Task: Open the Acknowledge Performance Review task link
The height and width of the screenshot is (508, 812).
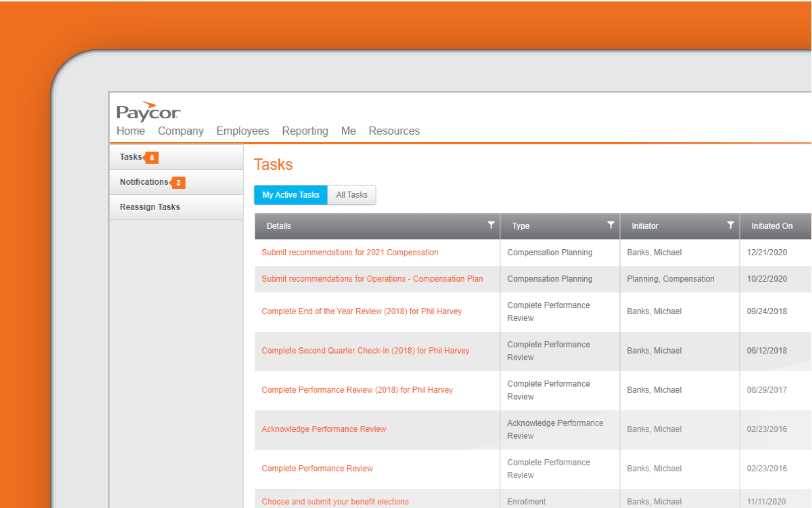Action: (x=324, y=429)
